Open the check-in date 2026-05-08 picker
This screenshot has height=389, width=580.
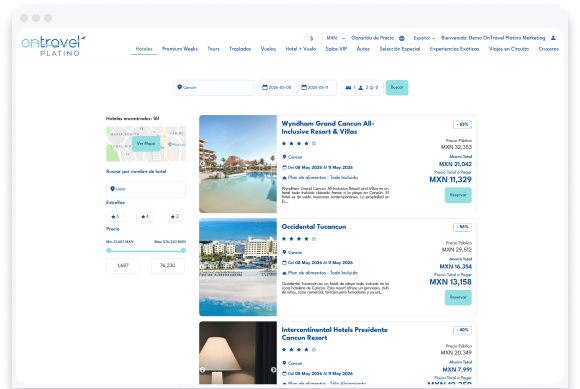(x=279, y=88)
